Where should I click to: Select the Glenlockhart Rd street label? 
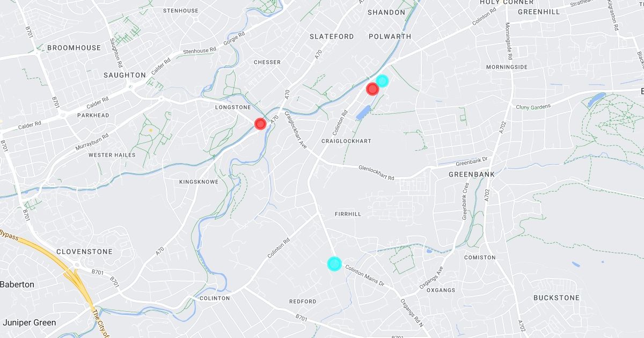376,173
